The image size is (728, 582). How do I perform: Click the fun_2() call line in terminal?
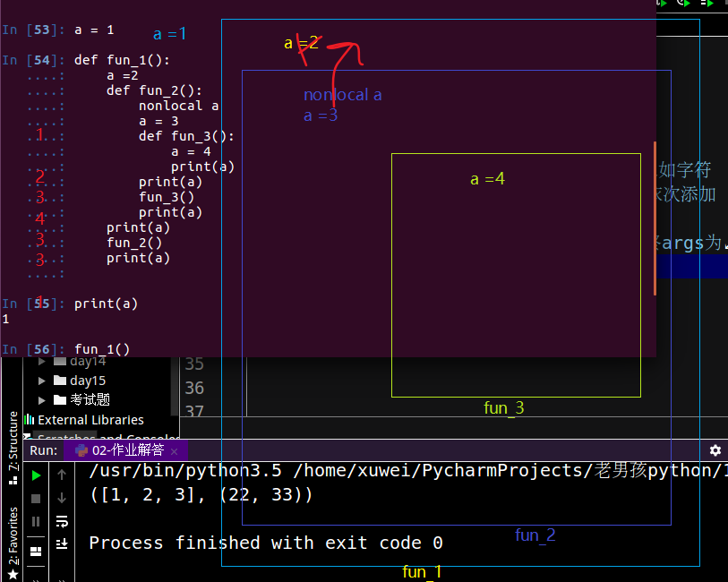[134, 243]
